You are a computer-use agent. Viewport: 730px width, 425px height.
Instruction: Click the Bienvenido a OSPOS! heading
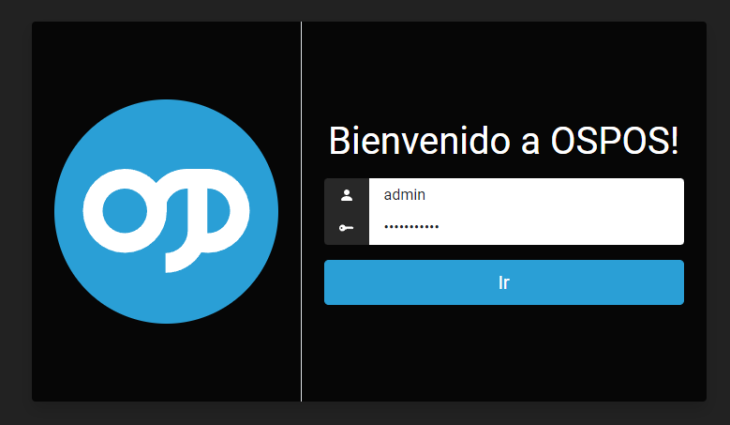[504, 141]
